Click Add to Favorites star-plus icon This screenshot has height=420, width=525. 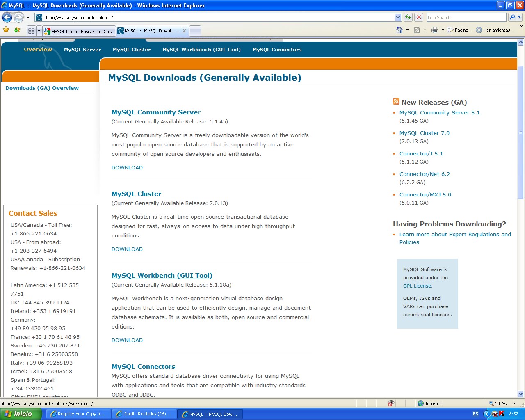click(17, 30)
